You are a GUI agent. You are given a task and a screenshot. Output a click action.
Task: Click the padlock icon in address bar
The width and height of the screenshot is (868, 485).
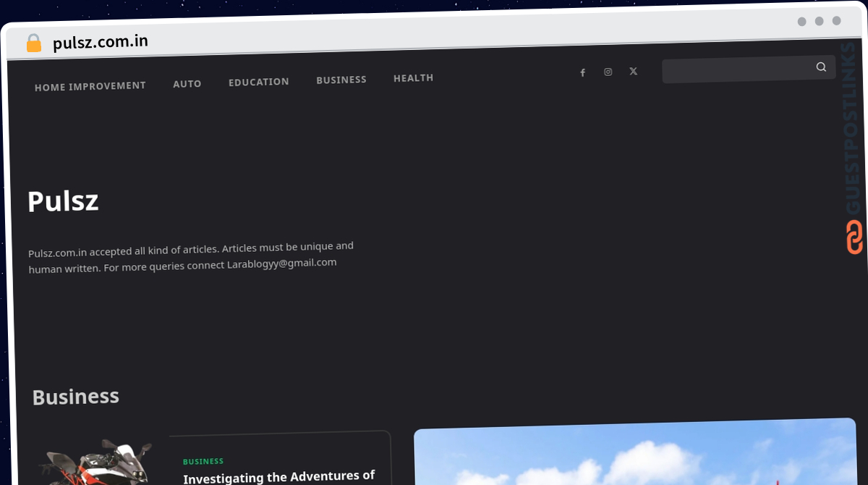(x=34, y=43)
